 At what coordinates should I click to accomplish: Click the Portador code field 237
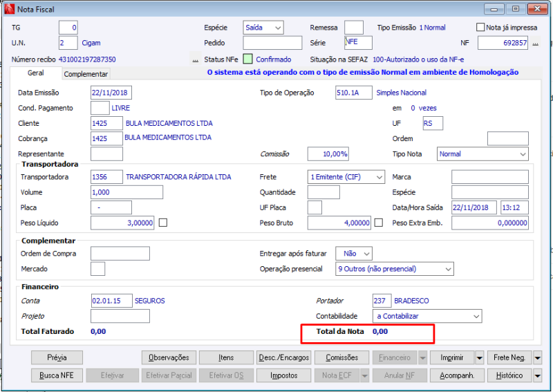pos(382,301)
